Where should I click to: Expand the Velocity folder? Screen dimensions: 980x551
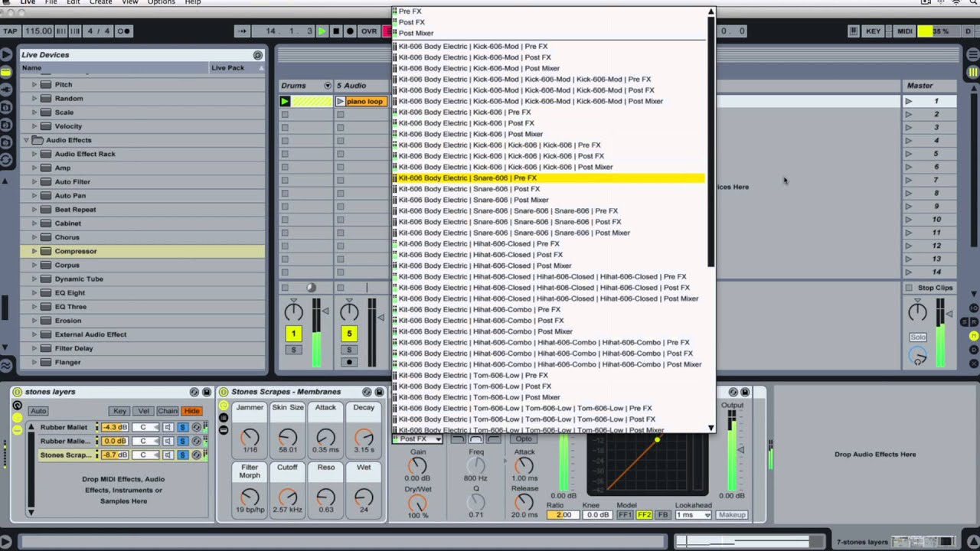click(34, 126)
